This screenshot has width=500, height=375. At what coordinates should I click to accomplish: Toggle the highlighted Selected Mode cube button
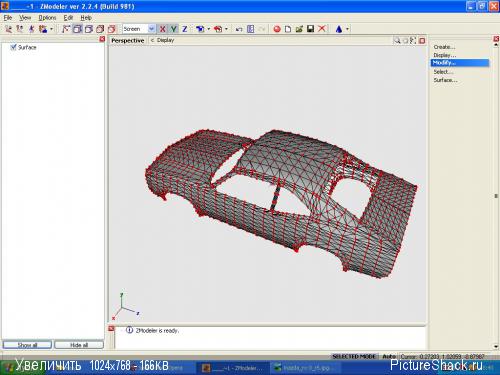(x=77, y=29)
